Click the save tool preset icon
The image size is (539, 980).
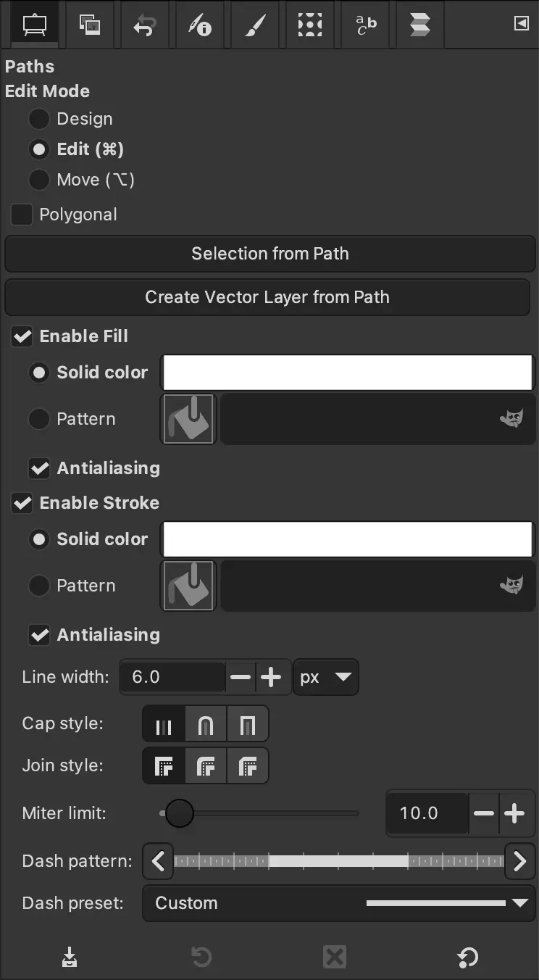[70, 958]
